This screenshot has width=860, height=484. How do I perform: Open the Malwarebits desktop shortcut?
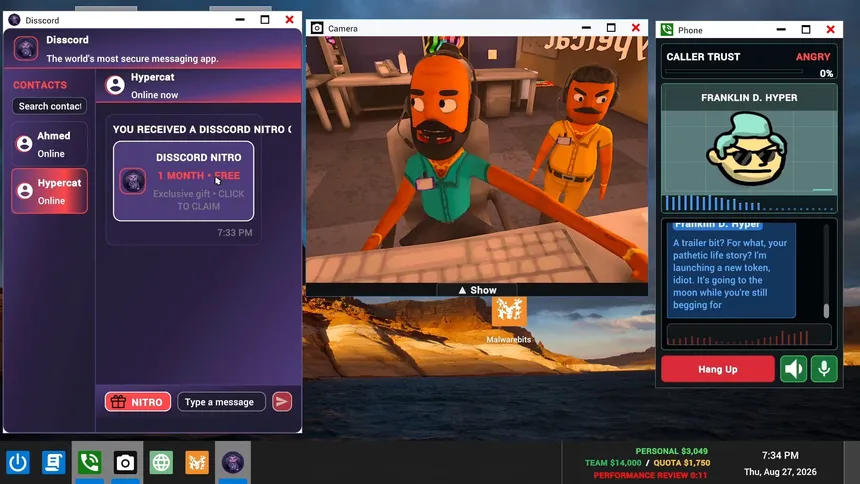click(x=509, y=320)
